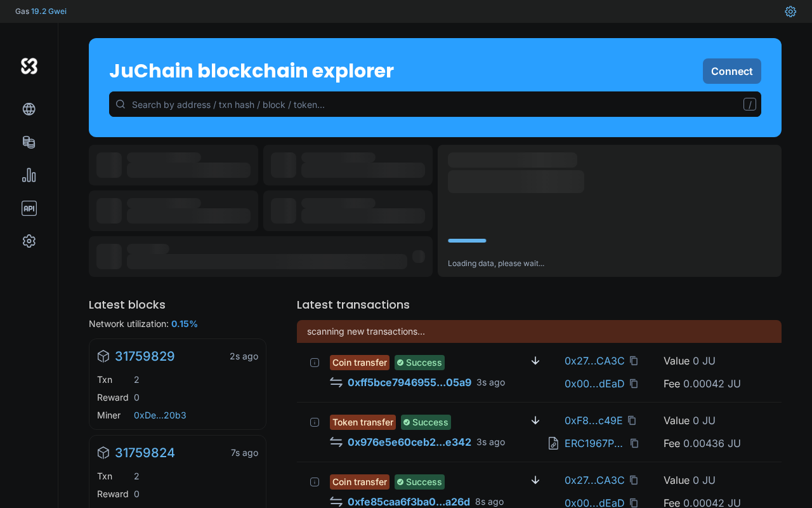Click the JuChain logo in the sidebar
The height and width of the screenshot is (508, 812).
[29, 66]
